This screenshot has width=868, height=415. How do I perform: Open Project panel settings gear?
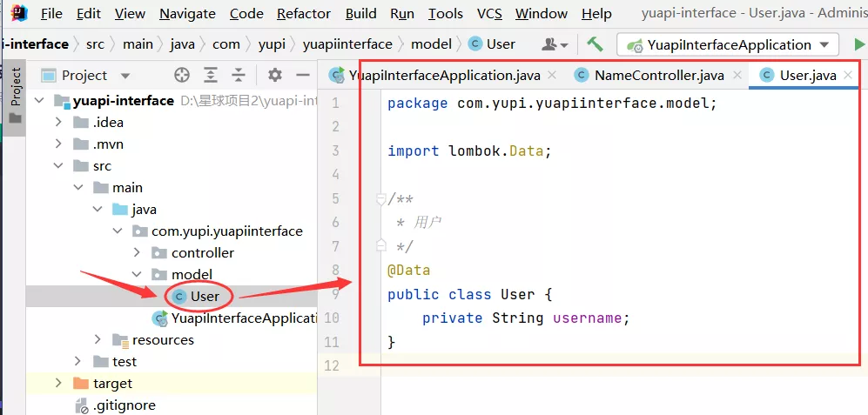(274, 75)
